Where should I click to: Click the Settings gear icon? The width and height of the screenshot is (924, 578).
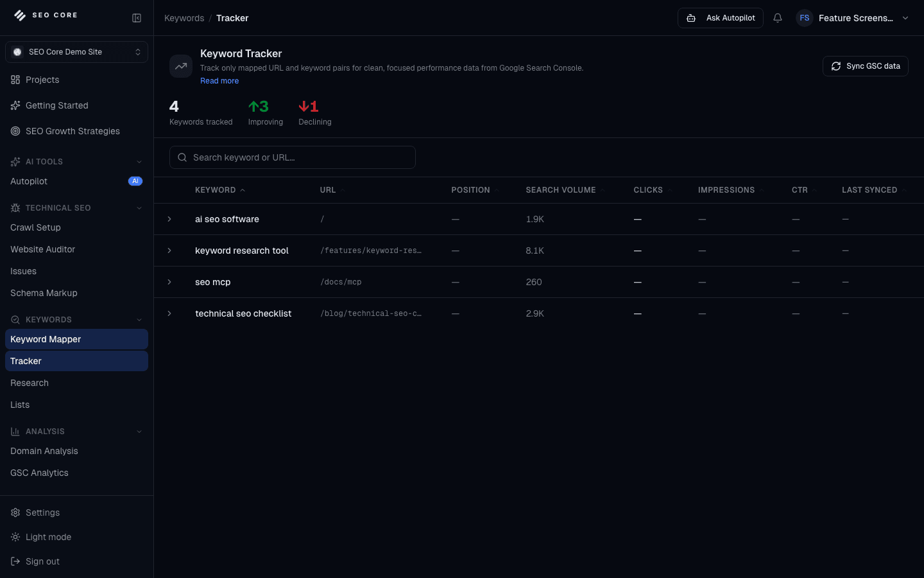15,512
